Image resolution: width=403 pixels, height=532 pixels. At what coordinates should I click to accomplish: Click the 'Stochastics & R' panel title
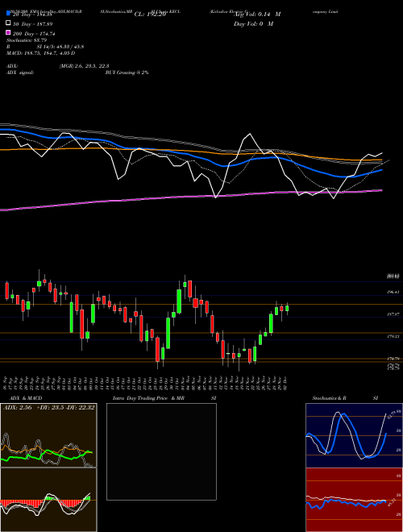coord(330,398)
